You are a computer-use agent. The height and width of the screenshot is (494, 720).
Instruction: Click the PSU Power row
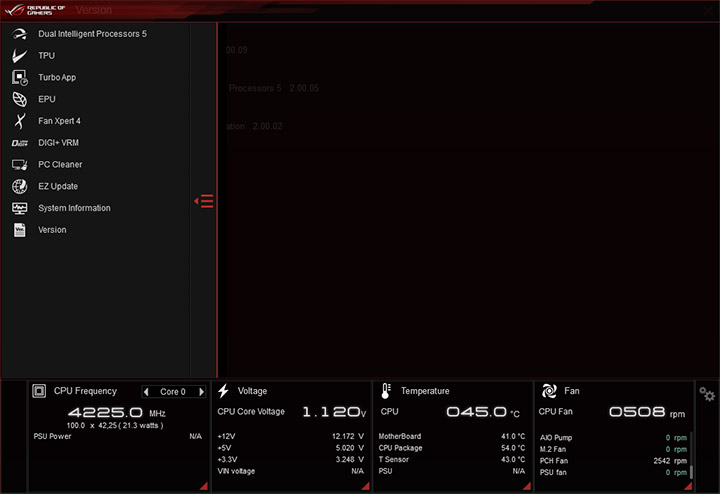pyautogui.click(x=118, y=437)
